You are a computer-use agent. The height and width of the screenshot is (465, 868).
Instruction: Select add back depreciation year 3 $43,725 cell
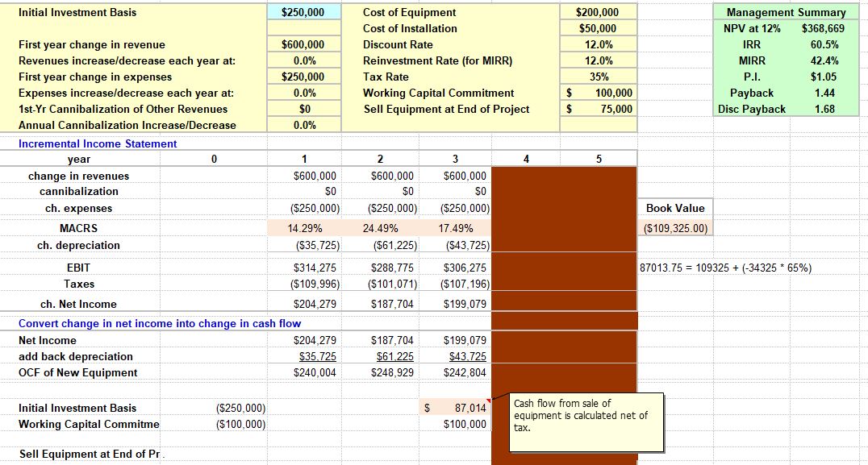tap(455, 357)
